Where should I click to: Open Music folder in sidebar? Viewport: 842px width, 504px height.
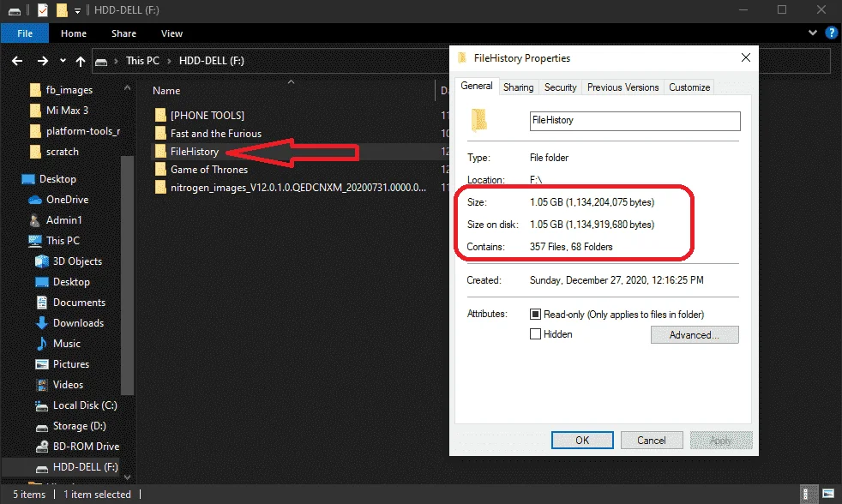tap(67, 344)
